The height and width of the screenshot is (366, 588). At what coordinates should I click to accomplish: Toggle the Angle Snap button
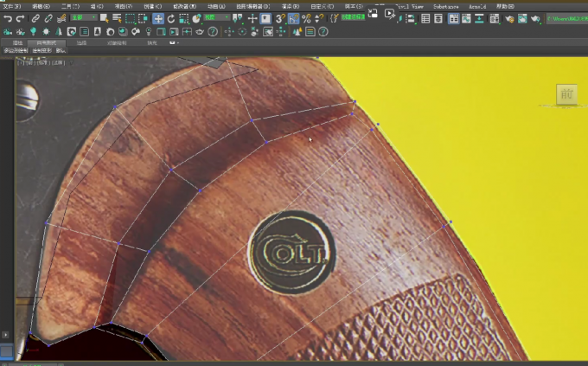(x=293, y=18)
